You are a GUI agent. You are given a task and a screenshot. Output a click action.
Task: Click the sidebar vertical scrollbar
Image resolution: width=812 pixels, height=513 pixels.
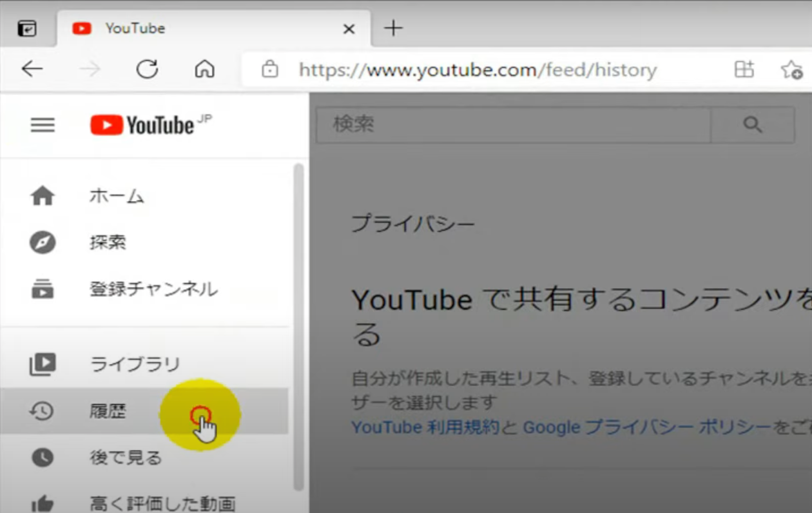298,327
